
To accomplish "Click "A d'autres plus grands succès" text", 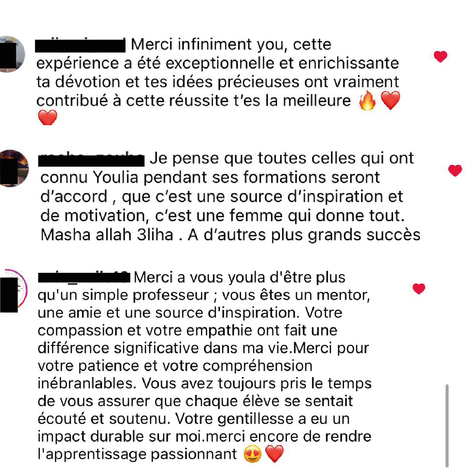I will [304, 235].
